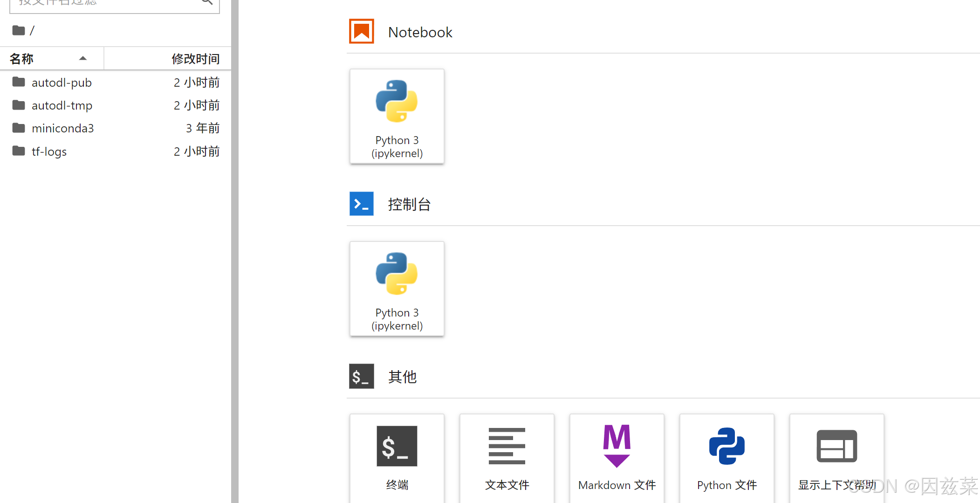Click the orange Notebook section icon
The width and height of the screenshot is (980, 503).
(x=362, y=31)
